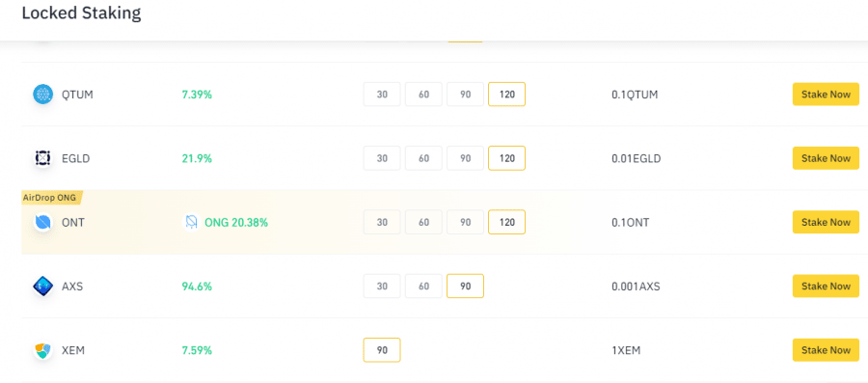Pick 60-day duration for AXS
Screen dimensions: 868x383
pos(424,287)
